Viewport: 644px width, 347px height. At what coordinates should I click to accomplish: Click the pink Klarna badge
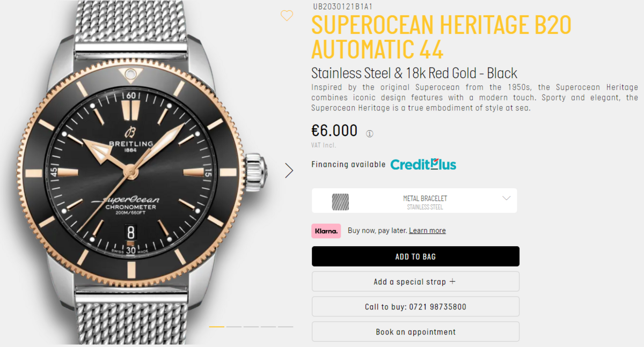(x=326, y=231)
